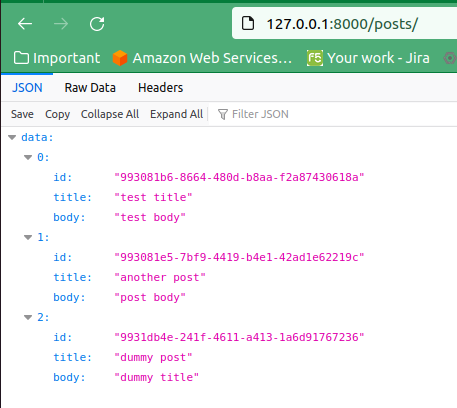Viewport: 457px width, 408px height.
Task: Collapse array item 0
Action: 28,157
